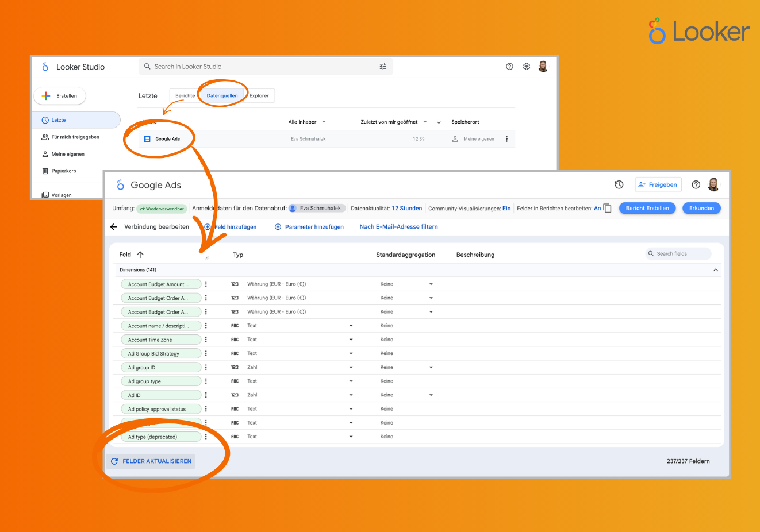760x532 pixels.
Task: Click copy data source icon
Action: click(607, 209)
